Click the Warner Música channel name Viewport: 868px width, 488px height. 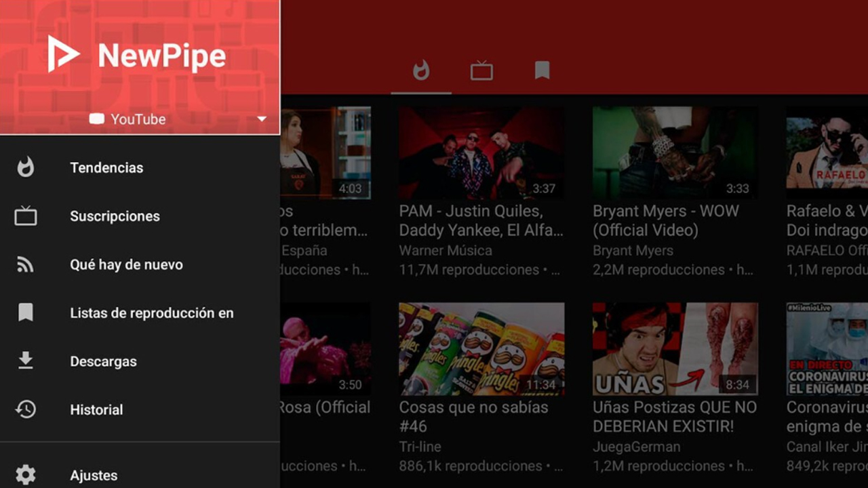pos(446,251)
